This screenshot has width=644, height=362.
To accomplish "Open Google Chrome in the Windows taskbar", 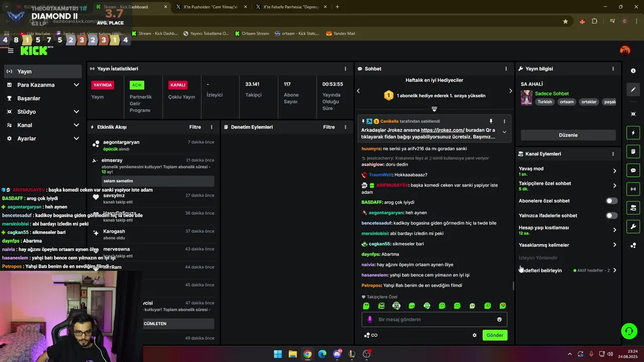I will [307, 354].
